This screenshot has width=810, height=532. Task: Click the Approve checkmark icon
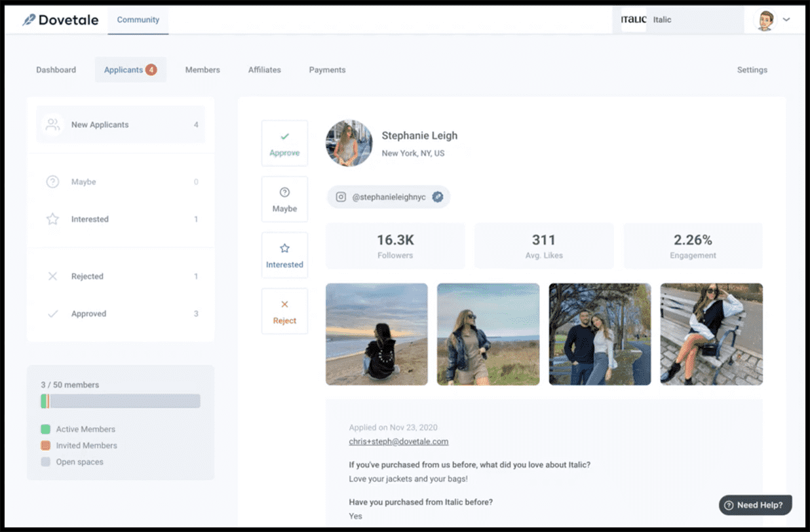tap(284, 137)
